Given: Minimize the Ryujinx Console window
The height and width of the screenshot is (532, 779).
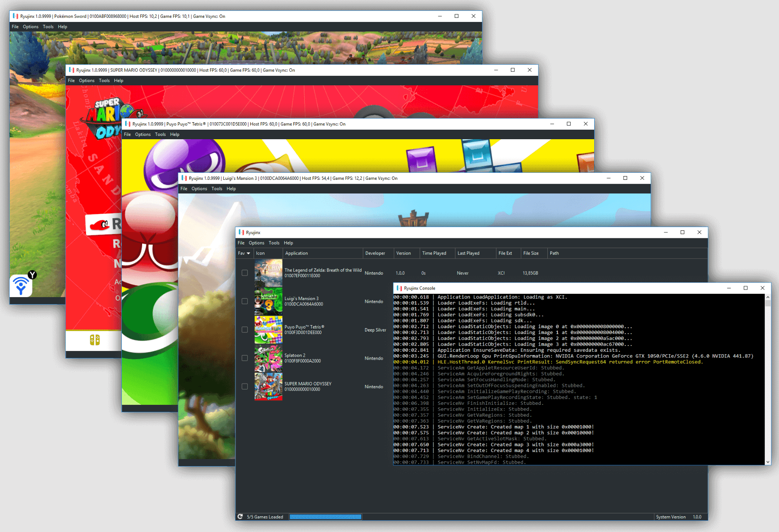Looking at the screenshot, I should pyautogui.click(x=729, y=288).
